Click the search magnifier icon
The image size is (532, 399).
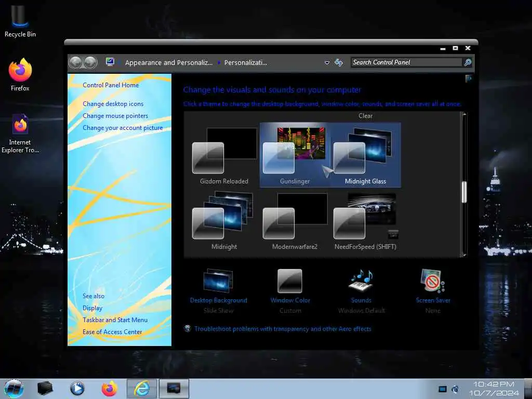click(x=468, y=62)
